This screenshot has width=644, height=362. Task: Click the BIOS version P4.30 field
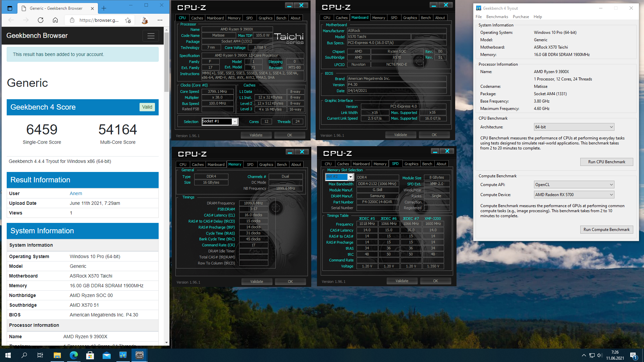click(397, 84)
